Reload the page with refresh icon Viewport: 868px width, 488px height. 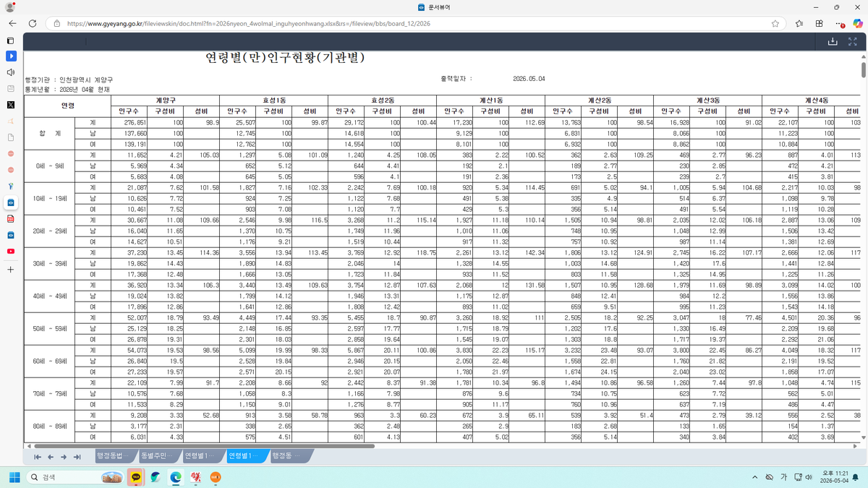[x=33, y=23]
